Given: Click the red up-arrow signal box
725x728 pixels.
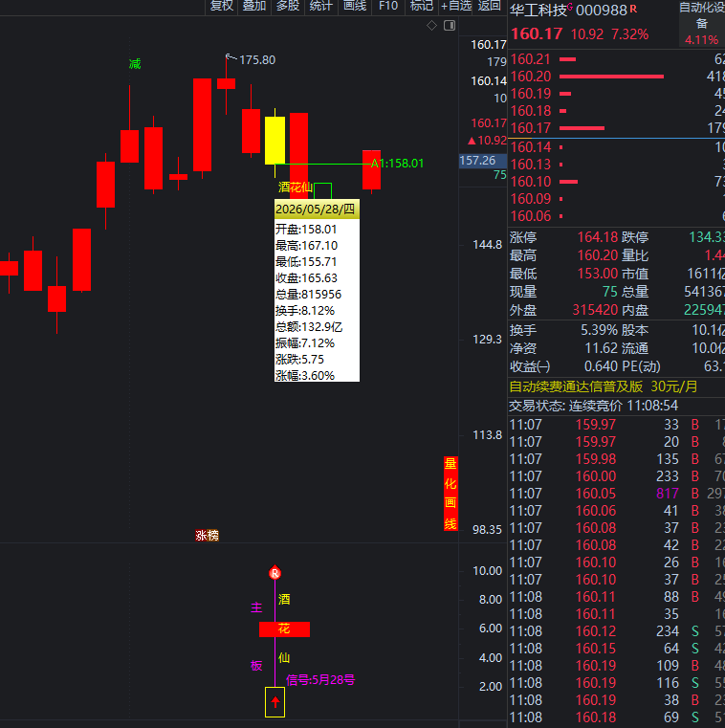Looking at the screenshot, I should [x=275, y=701].
